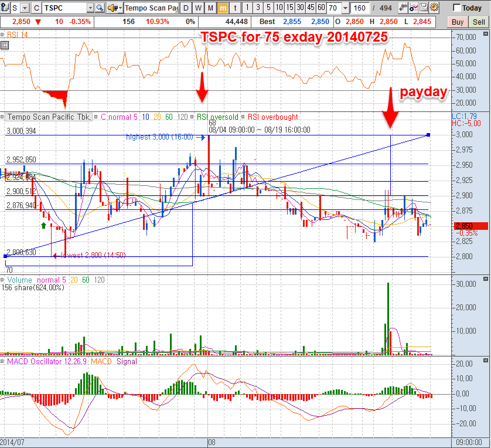
Task: Click the '2014/07' date axis label
Action: (12, 442)
